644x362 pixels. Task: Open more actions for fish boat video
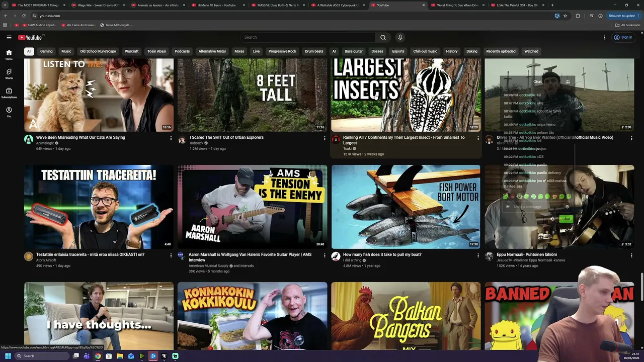(x=478, y=255)
